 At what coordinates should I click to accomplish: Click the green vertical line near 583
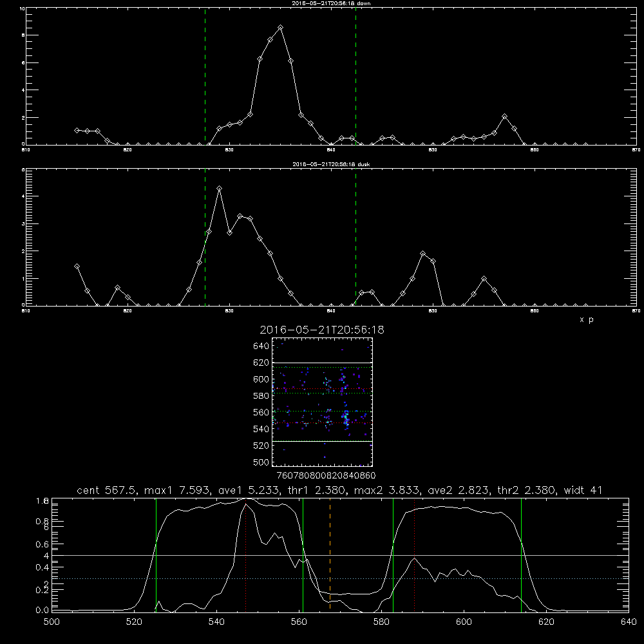point(393,555)
